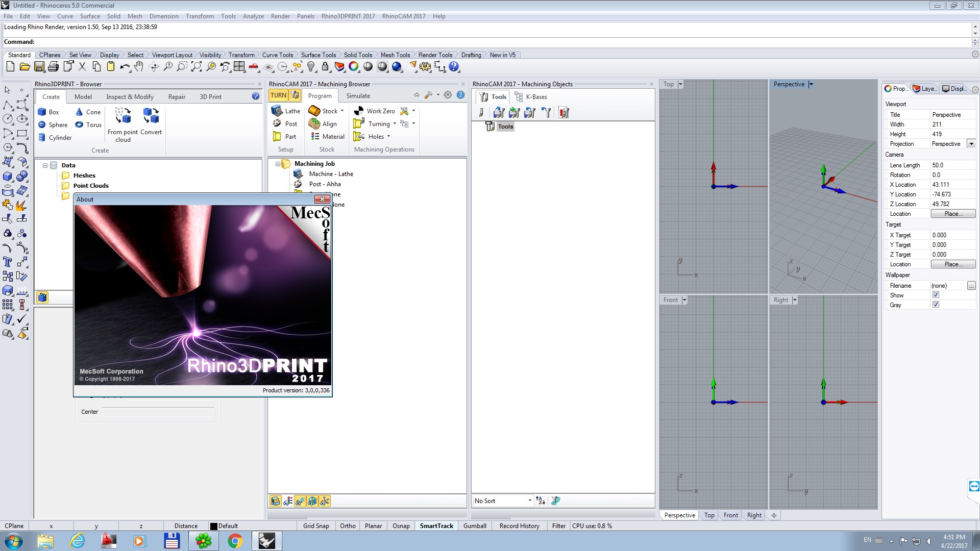Open the Holes operations dropdown arrow
This screenshot has height=551, width=980.
[x=388, y=136]
